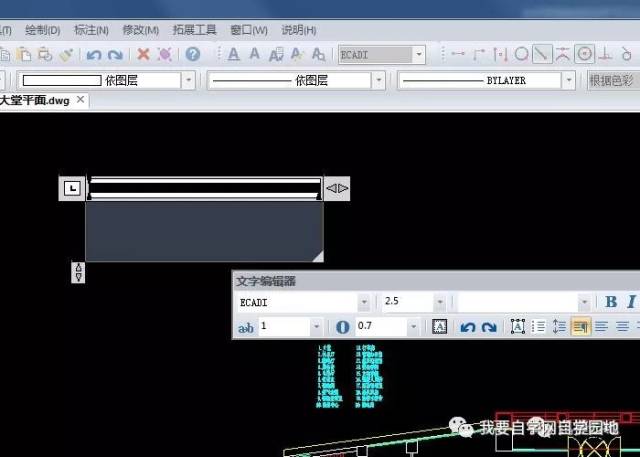This screenshot has height=457, width=640.
Task: Open help with the blue question mark icon
Action: 193,54
